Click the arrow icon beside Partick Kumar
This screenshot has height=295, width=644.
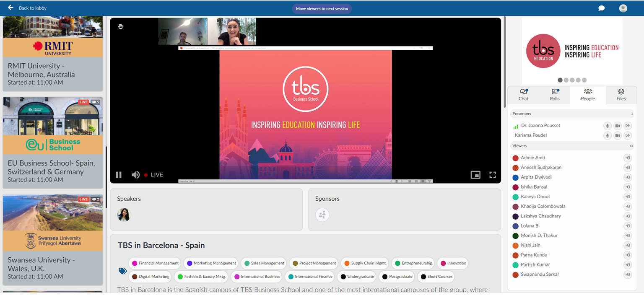coord(628,265)
